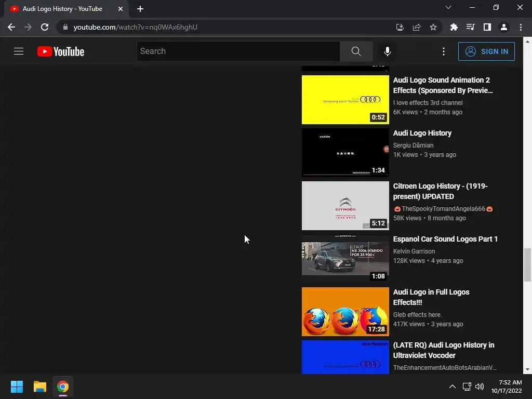Click the browser forward arrow
The width and height of the screenshot is (532, 399).
pos(28,27)
